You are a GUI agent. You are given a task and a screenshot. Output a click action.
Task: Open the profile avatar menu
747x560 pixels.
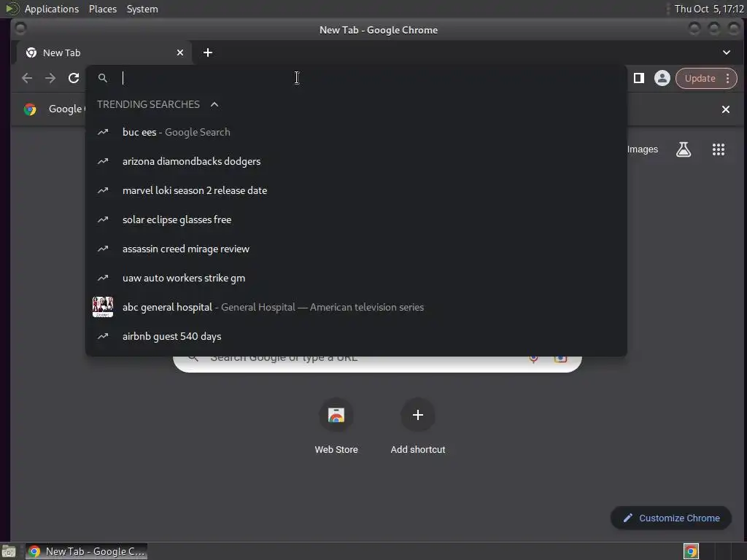662,78
